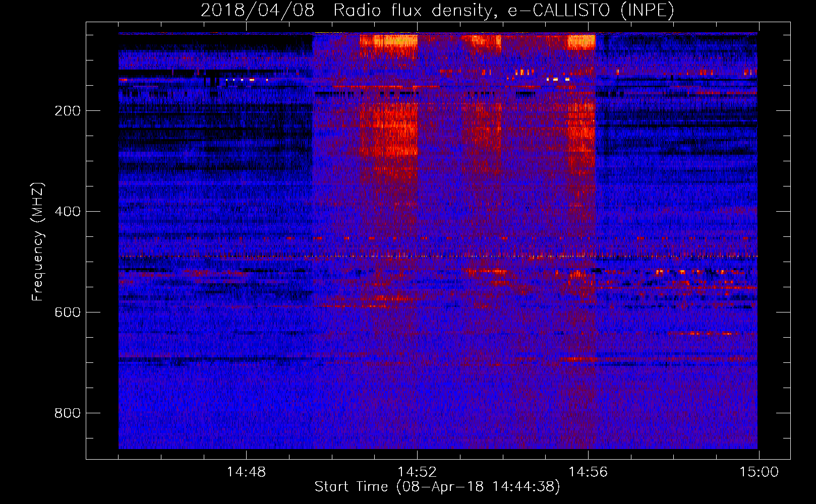This screenshot has height=504, width=816.
Task: Click the 14:56 time tick label
Action: (588, 472)
